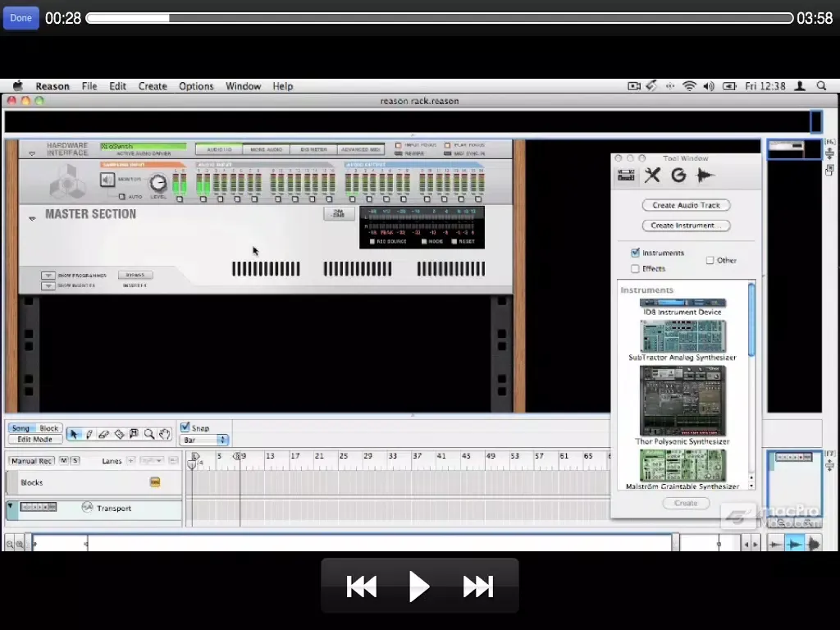Open the Edit menu
Screen dimensions: 840x630
[x=117, y=85]
